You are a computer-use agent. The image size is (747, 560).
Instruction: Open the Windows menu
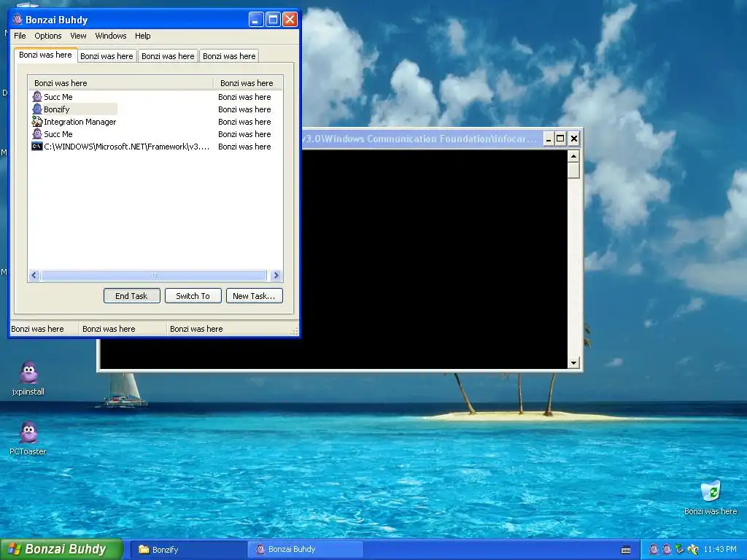click(111, 36)
